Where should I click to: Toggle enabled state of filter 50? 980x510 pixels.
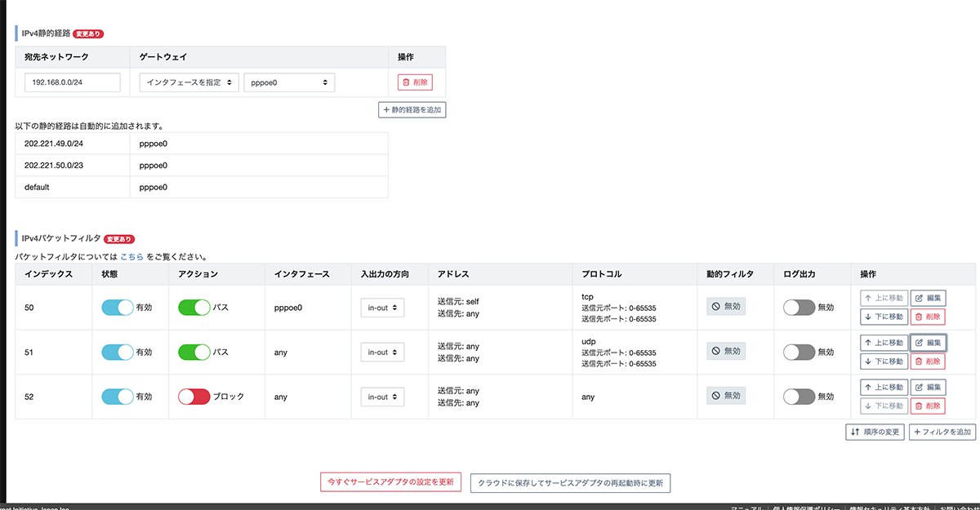[x=118, y=308]
